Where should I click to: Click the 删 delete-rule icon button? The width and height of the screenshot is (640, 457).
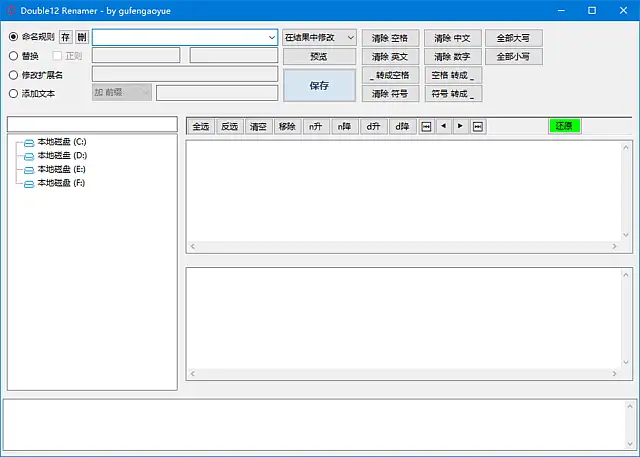[x=82, y=37]
